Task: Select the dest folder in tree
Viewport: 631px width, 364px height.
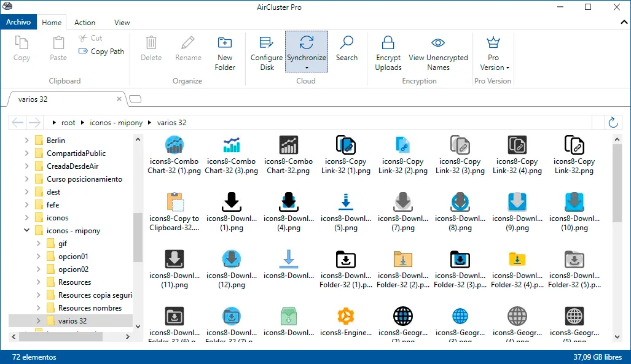Action: tap(53, 192)
